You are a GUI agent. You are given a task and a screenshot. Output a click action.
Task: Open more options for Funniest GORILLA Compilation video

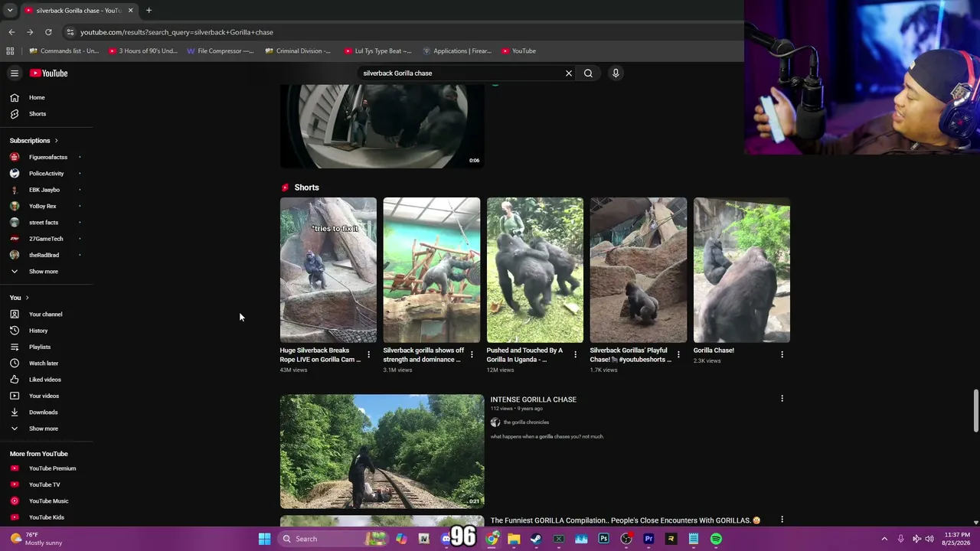(782, 520)
